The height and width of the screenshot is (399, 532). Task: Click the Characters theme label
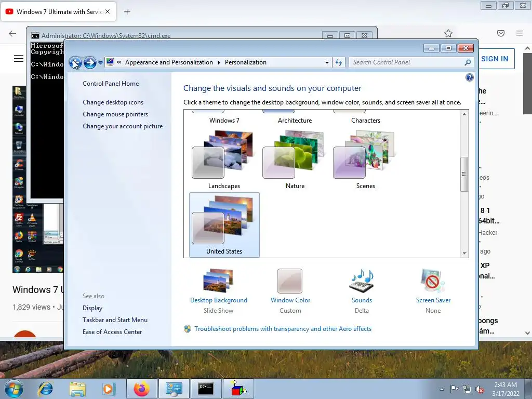(x=366, y=121)
